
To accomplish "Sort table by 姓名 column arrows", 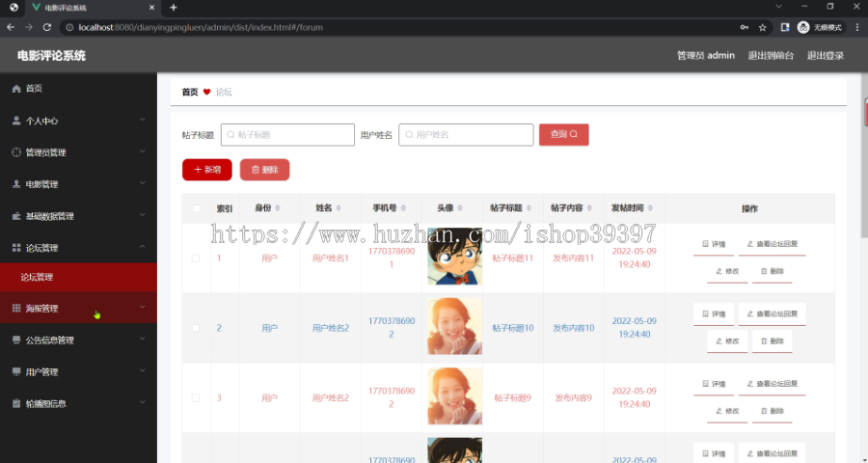I will tap(339, 208).
